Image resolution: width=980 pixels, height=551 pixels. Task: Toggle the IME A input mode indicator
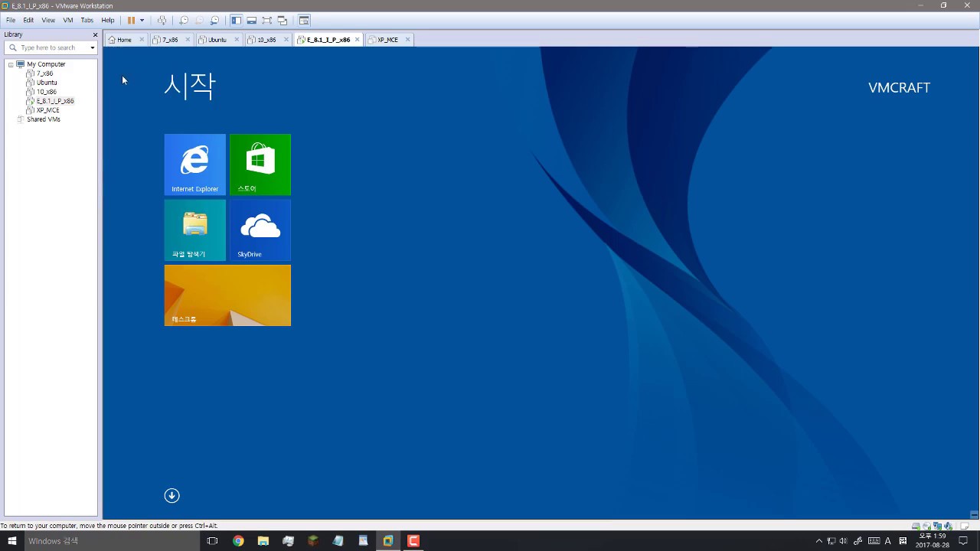point(888,541)
